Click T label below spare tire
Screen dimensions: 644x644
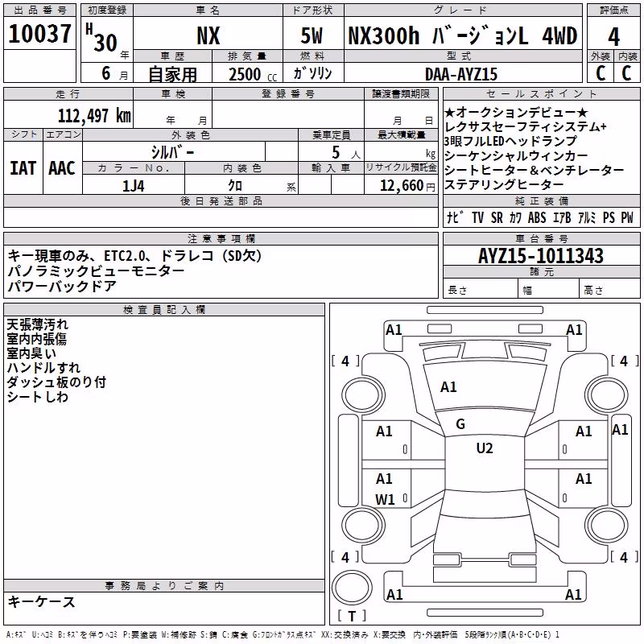tap(352, 616)
